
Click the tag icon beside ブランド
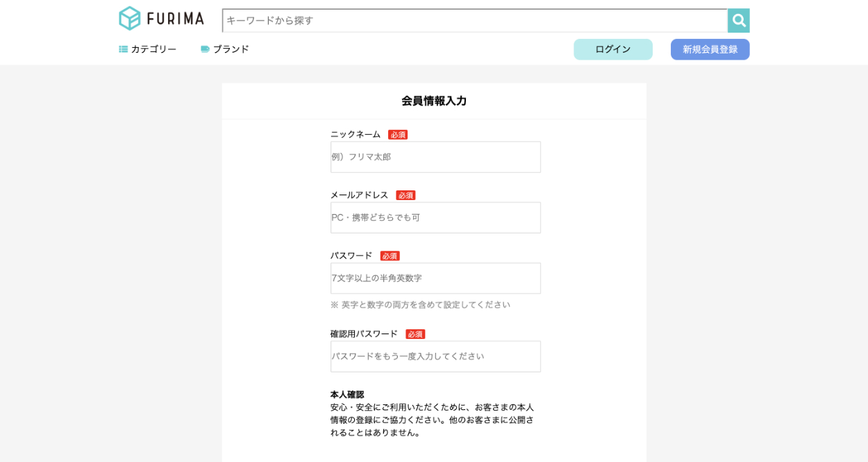pyautogui.click(x=205, y=49)
